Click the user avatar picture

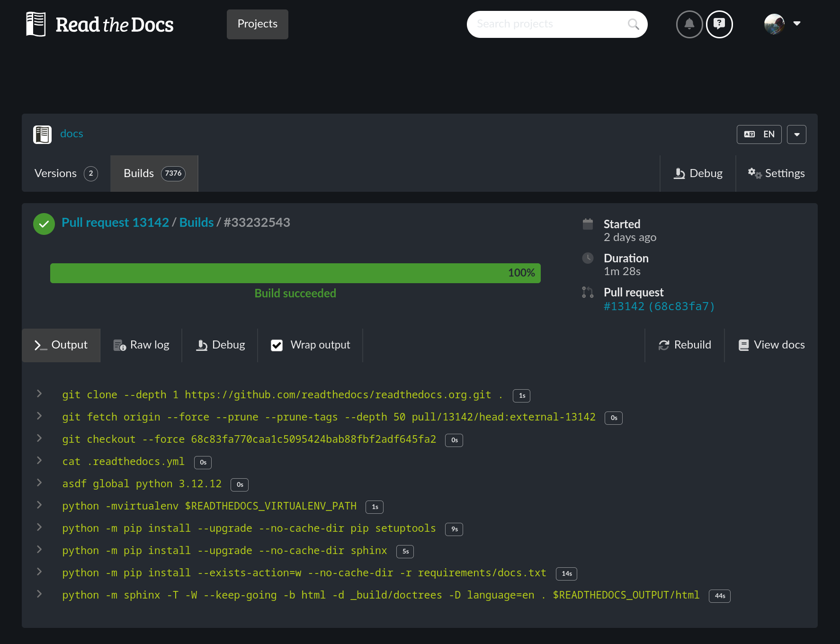pyautogui.click(x=774, y=24)
